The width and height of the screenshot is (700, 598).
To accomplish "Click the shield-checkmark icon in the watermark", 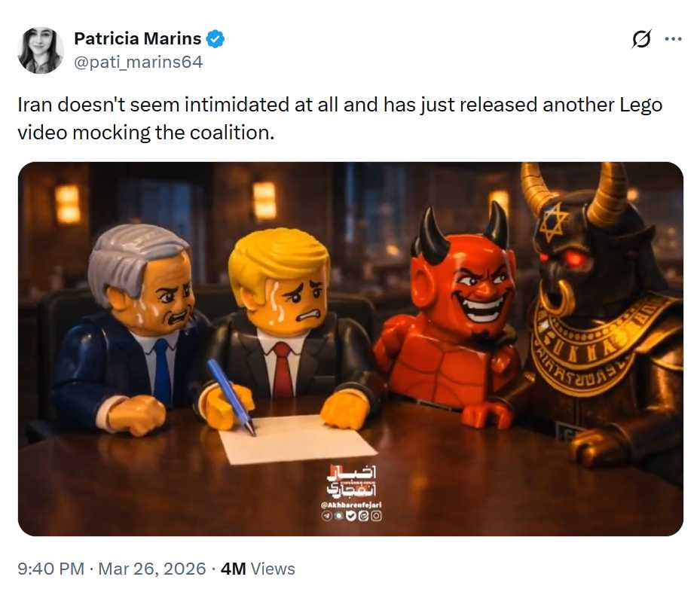I will 351,516.
